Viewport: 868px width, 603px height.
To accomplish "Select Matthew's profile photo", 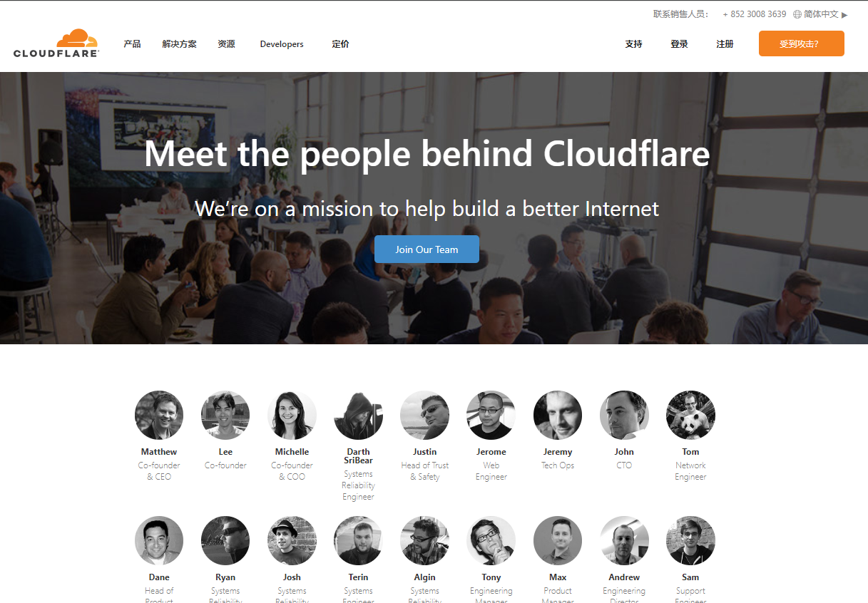I will 159,415.
